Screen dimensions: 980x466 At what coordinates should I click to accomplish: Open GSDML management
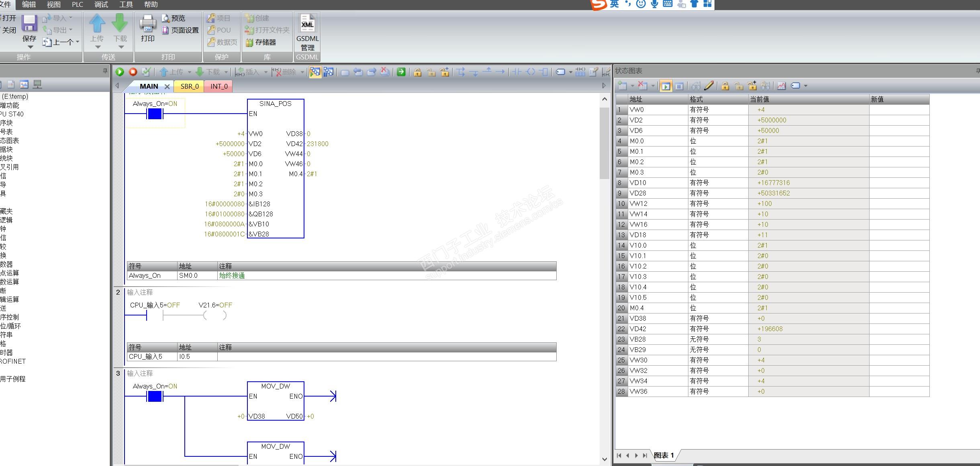(307, 32)
